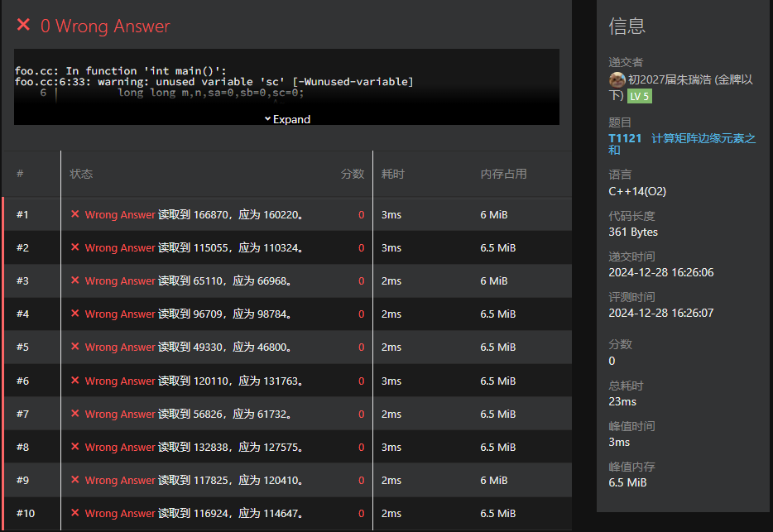
Task: Click the red X icon in test row #5
Action: tap(75, 347)
